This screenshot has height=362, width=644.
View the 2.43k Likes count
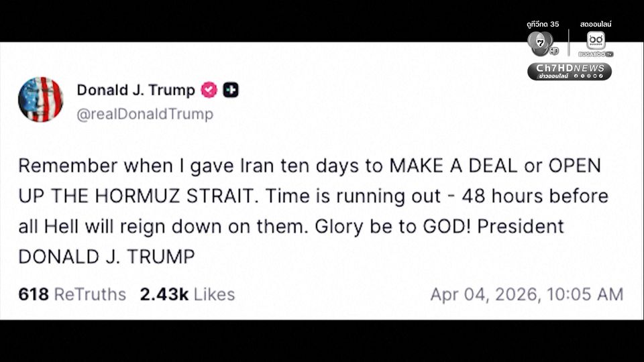[x=187, y=294]
